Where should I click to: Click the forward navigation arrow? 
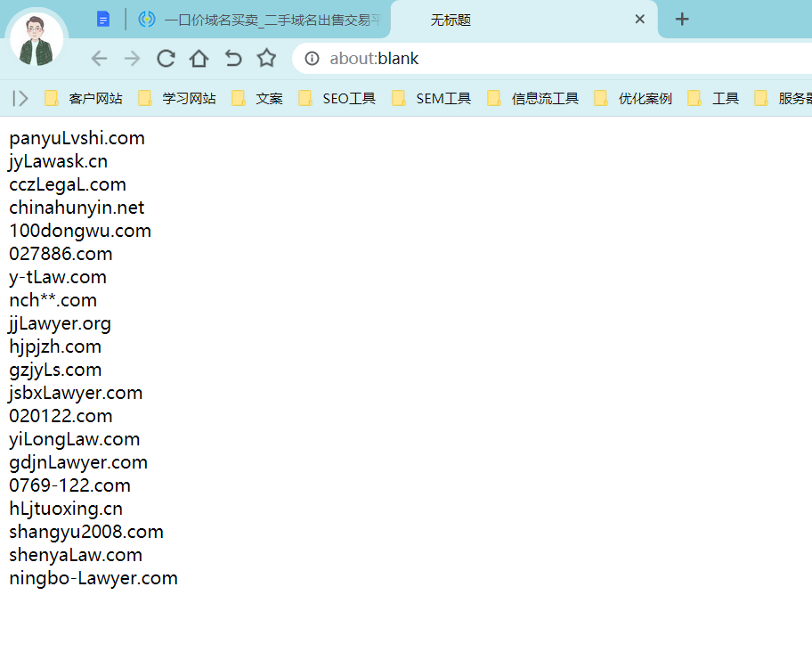click(132, 59)
